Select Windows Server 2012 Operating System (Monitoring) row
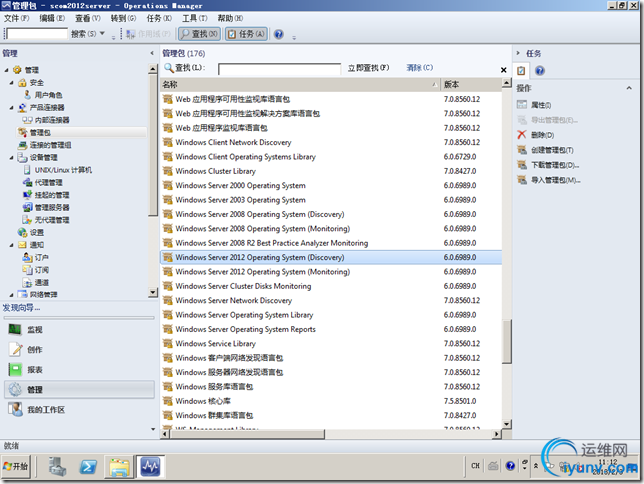The height and width of the screenshot is (484, 644). [x=331, y=272]
